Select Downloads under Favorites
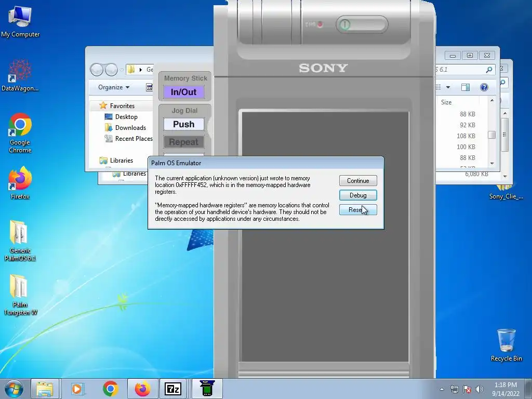Screen dimensions: 532x399 point(130,128)
